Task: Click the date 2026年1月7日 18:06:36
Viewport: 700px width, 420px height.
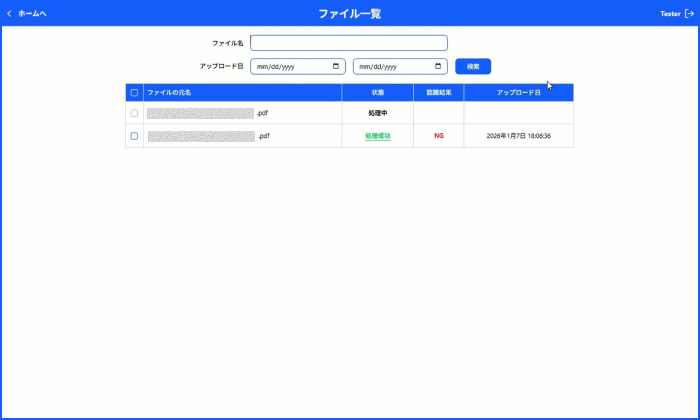Action: (x=518, y=136)
